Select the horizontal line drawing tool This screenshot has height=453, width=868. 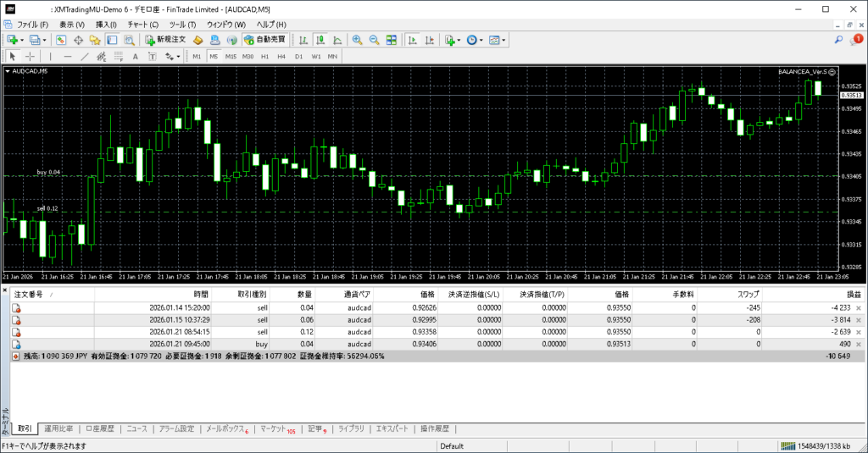click(x=68, y=57)
